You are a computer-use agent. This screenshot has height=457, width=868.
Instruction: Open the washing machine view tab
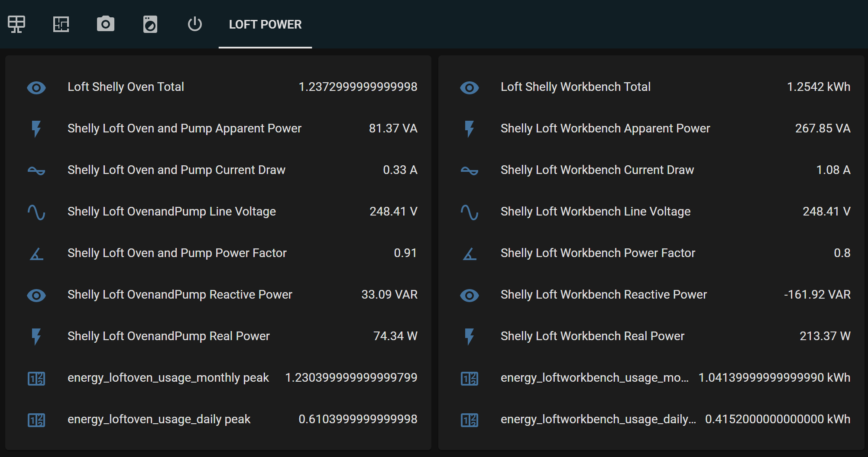(x=150, y=24)
